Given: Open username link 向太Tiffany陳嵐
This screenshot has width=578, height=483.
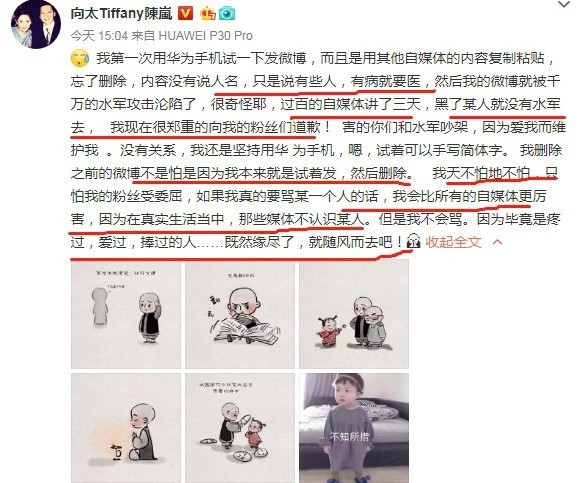Looking at the screenshot, I should (x=121, y=14).
